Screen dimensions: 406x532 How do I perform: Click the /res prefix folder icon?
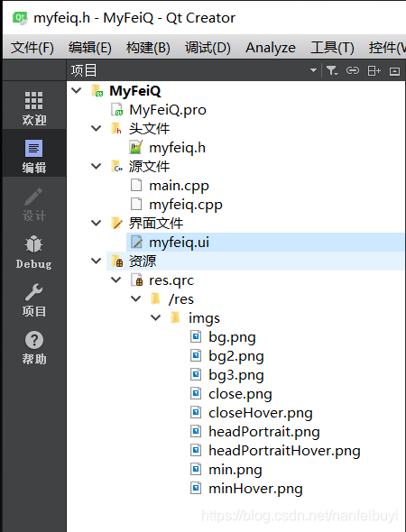coord(155,298)
